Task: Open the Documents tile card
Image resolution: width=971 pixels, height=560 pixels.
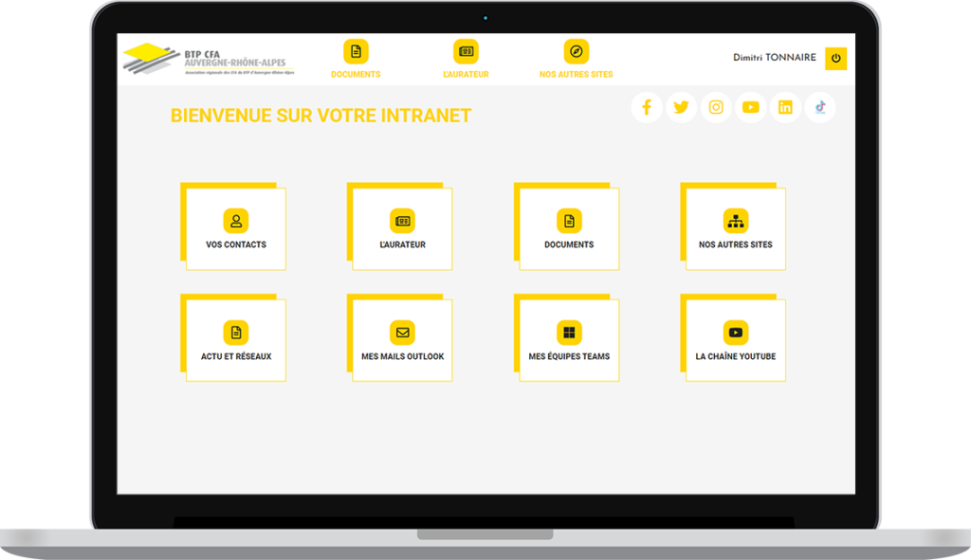Action: 569,229
